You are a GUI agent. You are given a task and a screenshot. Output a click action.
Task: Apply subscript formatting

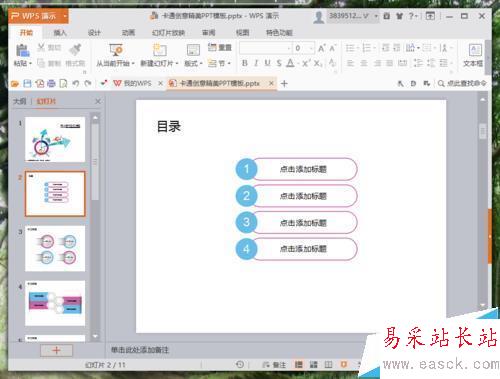click(318, 63)
